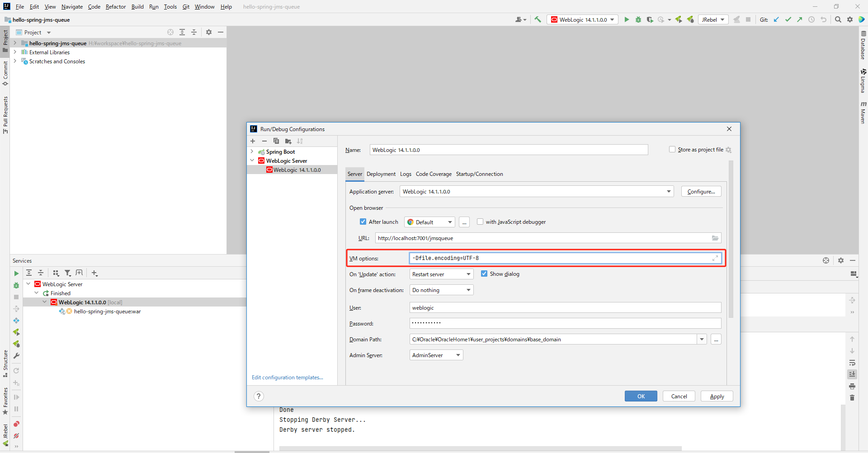Click Cancel button in dialog

[679, 396]
